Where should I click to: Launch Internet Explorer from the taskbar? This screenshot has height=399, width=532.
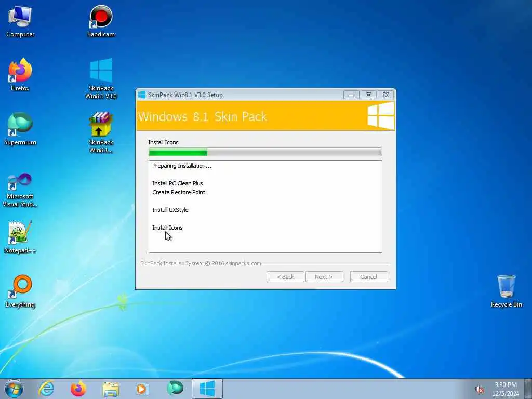[46, 389]
